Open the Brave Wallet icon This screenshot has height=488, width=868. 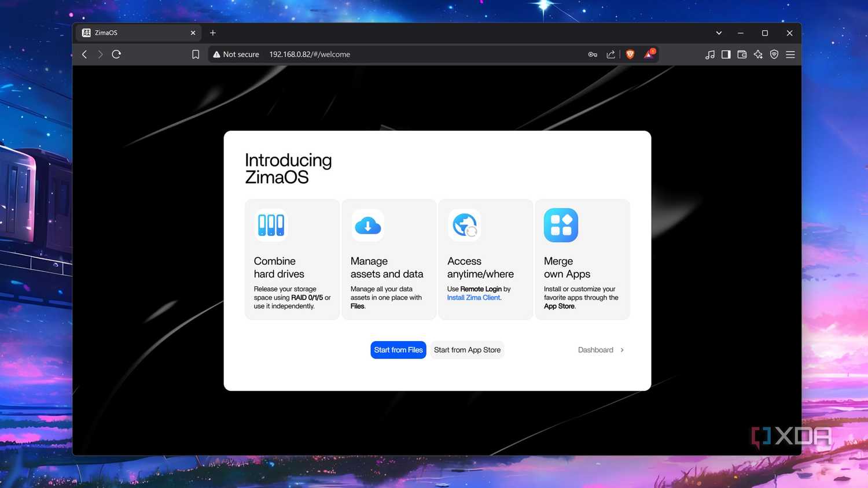coord(742,54)
